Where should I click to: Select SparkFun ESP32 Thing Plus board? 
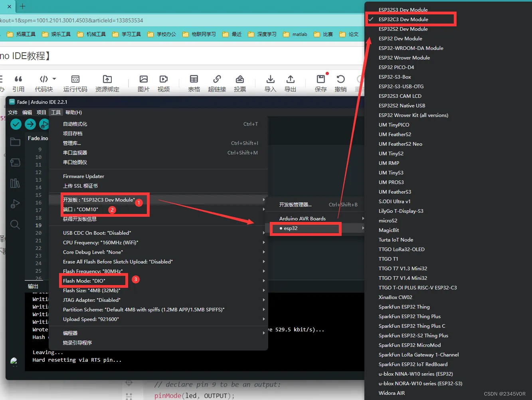pyautogui.click(x=411, y=316)
